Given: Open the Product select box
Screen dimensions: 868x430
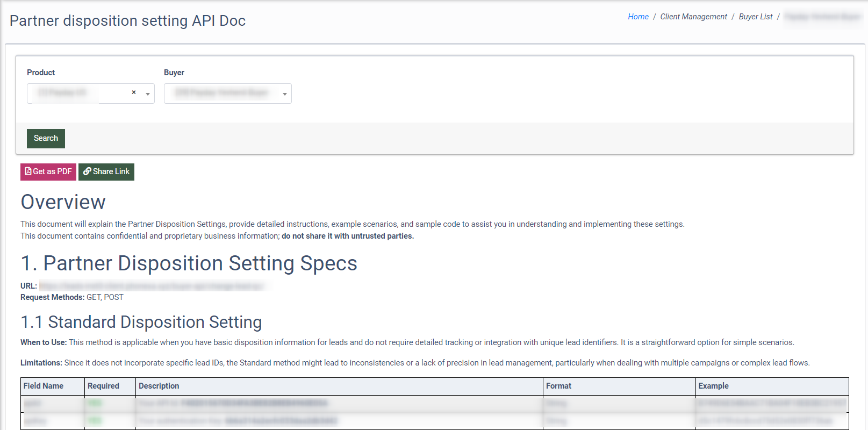Looking at the screenshot, I should [81, 94].
